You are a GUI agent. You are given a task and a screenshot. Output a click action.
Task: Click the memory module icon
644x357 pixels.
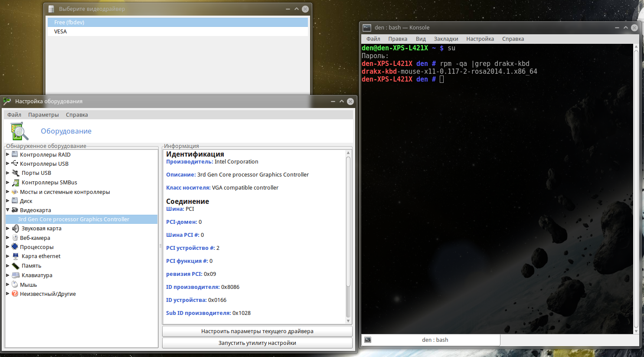point(16,266)
